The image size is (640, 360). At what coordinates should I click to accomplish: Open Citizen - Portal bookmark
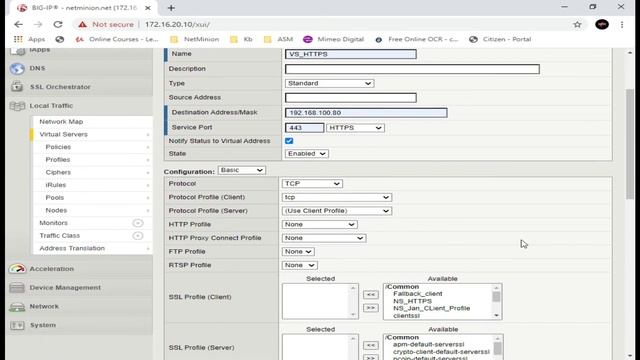click(x=500, y=39)
